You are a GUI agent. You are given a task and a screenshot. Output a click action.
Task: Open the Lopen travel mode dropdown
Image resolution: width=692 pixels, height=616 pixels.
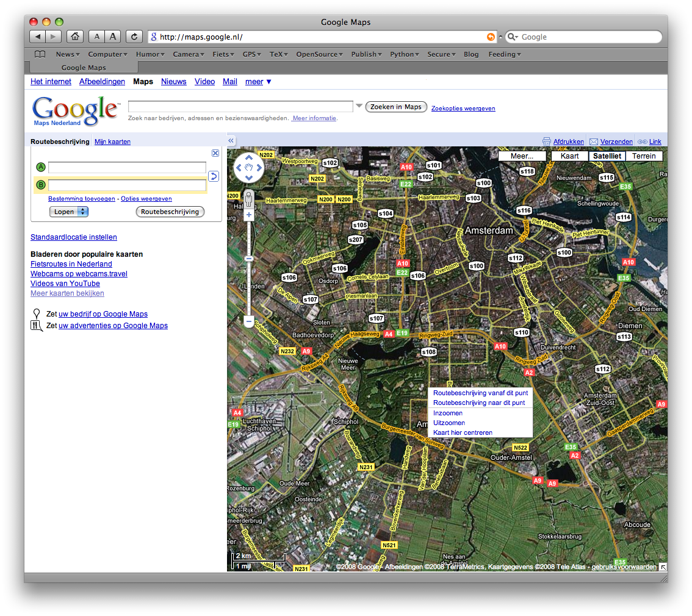[x=69, y=212]
